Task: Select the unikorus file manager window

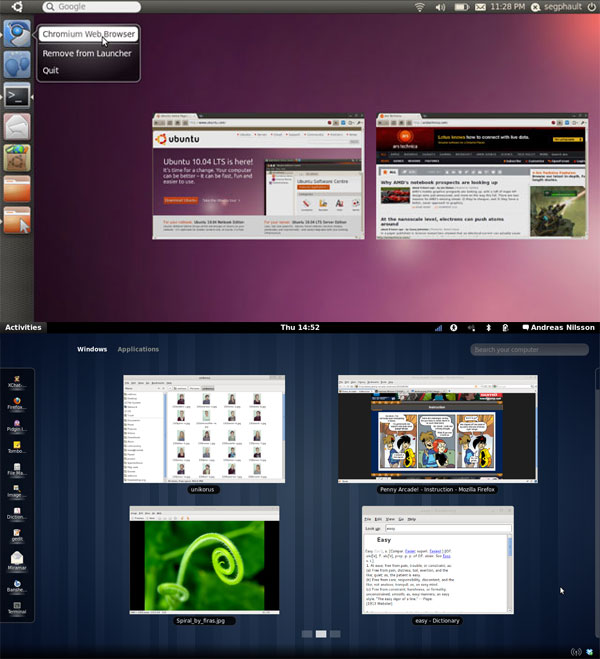Action: pyautogui.click(x=204, y=429)
